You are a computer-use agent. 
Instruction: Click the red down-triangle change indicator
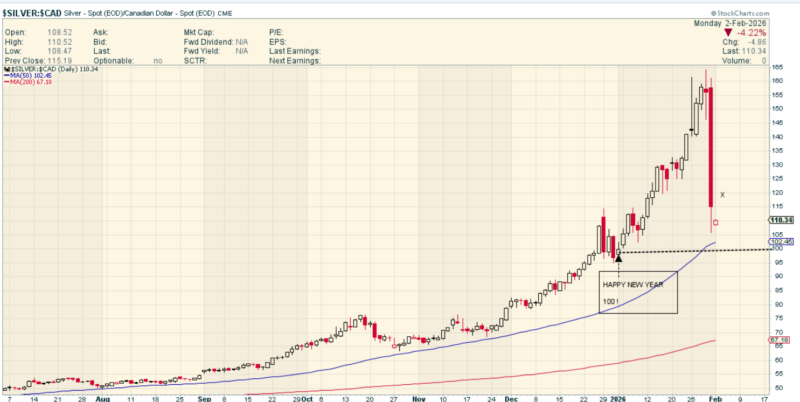pyautogui.click(x=727, y=31)
